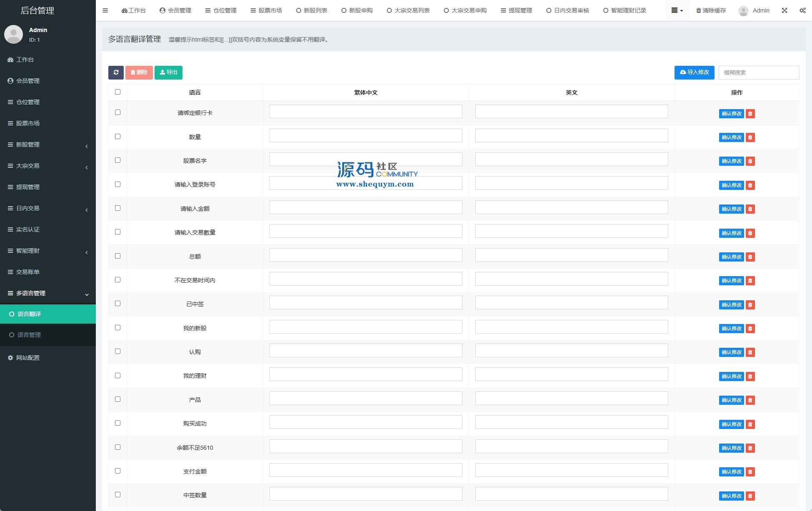Toggle the select-all checkbox in table header
Screen dimensions: 812x511
[x=117, y=92]
